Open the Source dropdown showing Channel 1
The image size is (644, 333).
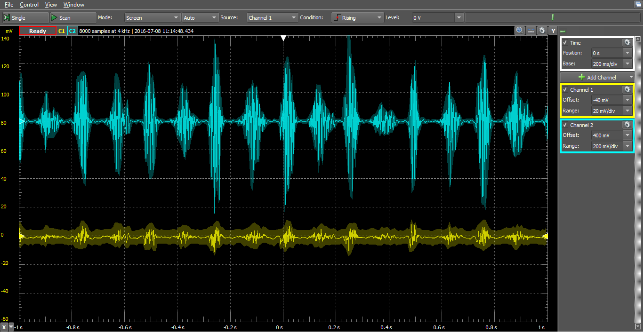click(x=272, y=18)
